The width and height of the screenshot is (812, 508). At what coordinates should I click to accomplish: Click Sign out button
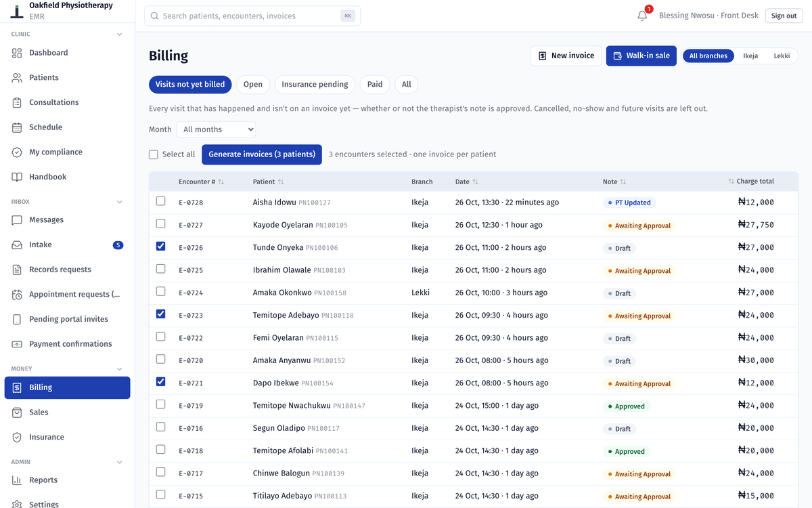click(784, 16)
